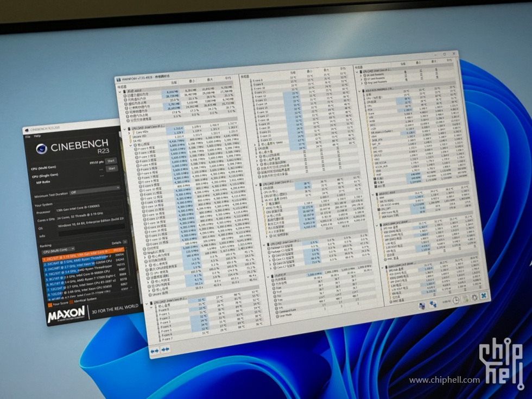Click the Maxon logo in Cinebench

(x=66, y=315)
